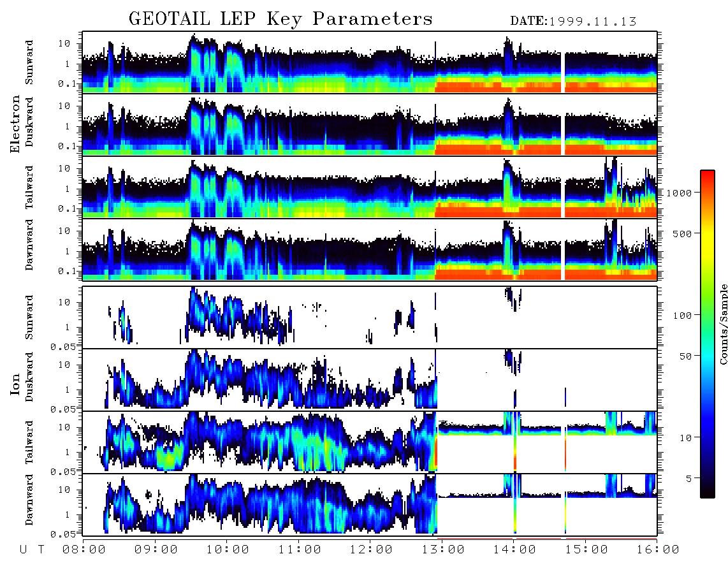Click the Electron Tailward spectrogram panel
728x561 pixels.
pos(370,187)
